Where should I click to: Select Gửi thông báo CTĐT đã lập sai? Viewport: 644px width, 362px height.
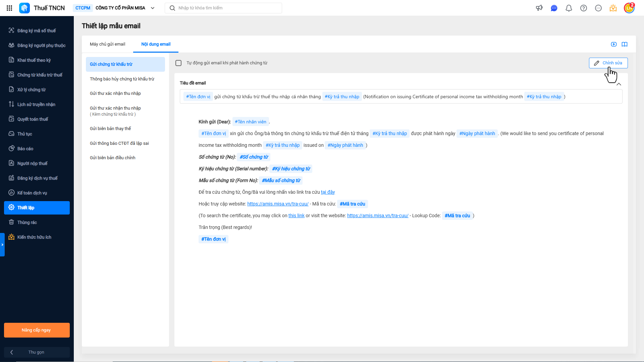(x=125, y=143)
